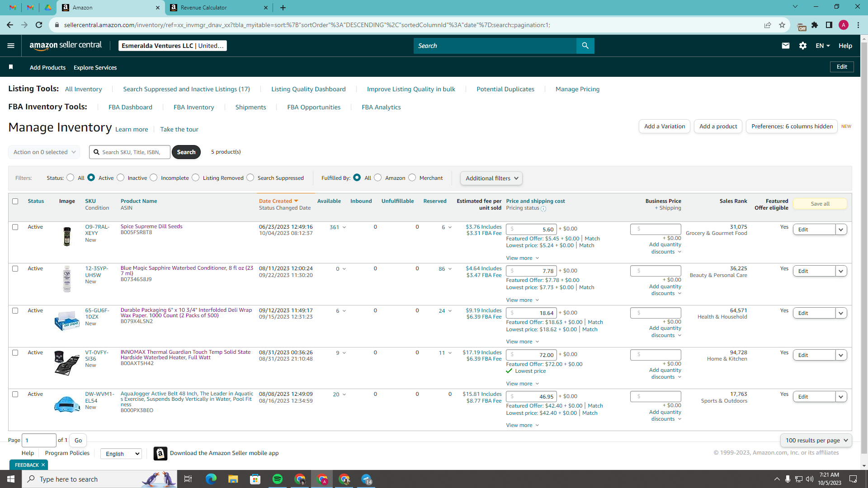Open FBA Dashboard
The width and height of the screenshot is (868, 488).
130,107
